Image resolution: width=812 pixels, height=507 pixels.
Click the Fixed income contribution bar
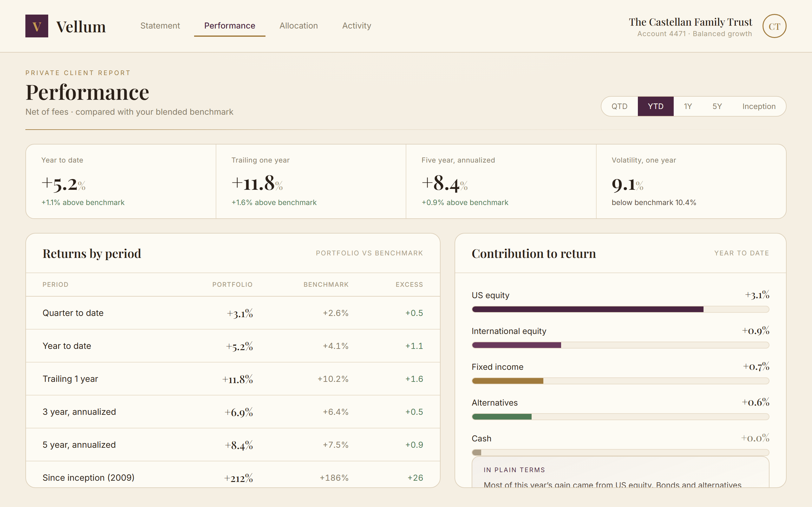pos(620,381)
